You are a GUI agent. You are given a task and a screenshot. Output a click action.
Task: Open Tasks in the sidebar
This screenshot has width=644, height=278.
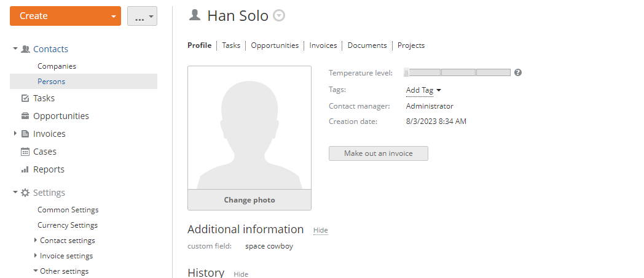(44, 98)
